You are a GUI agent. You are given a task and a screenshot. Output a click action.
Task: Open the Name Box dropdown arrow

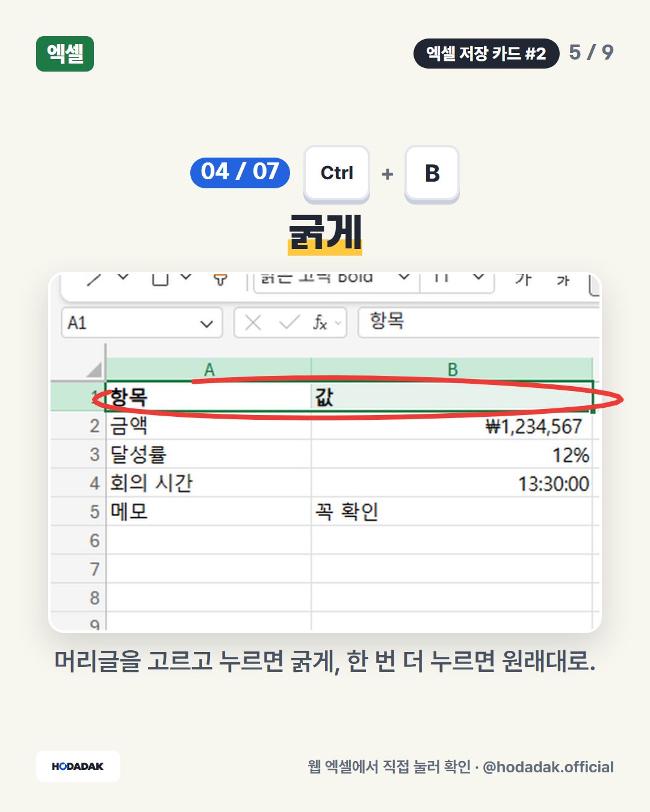tap(206, 324)
